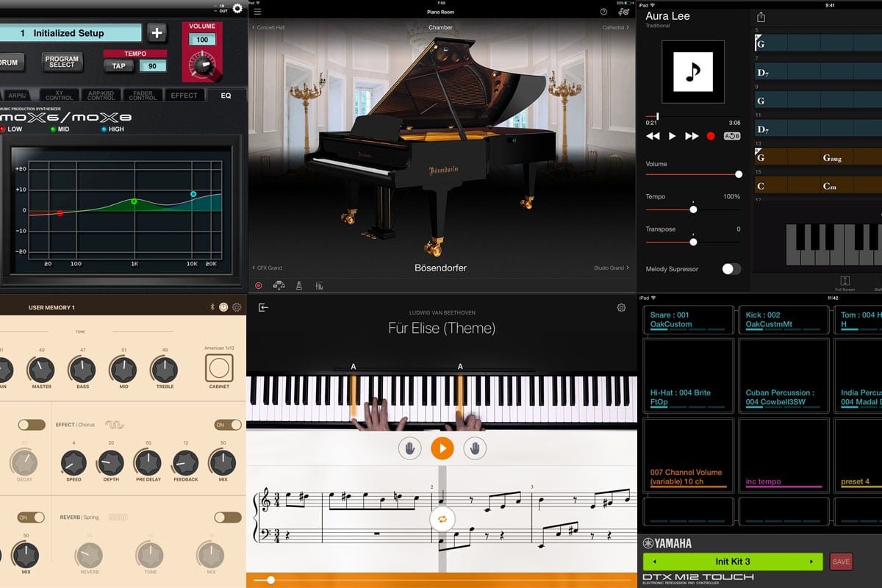Switch to the EQ tab
The image size is (882, 588).
click(x=226, y=96)
